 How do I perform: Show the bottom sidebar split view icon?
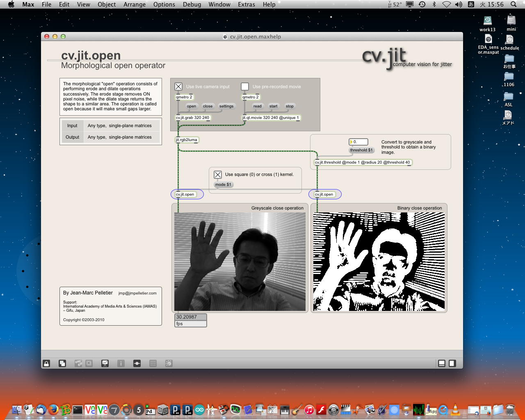coord(442,363)
